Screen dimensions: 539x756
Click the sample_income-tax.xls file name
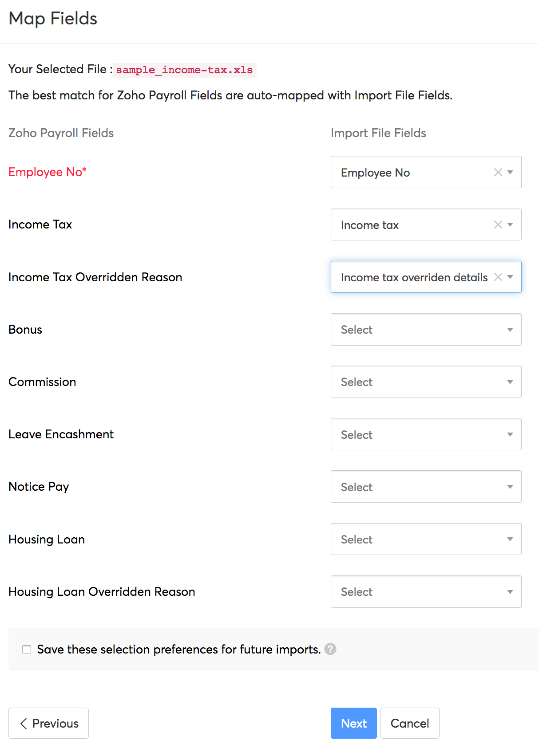184,70
